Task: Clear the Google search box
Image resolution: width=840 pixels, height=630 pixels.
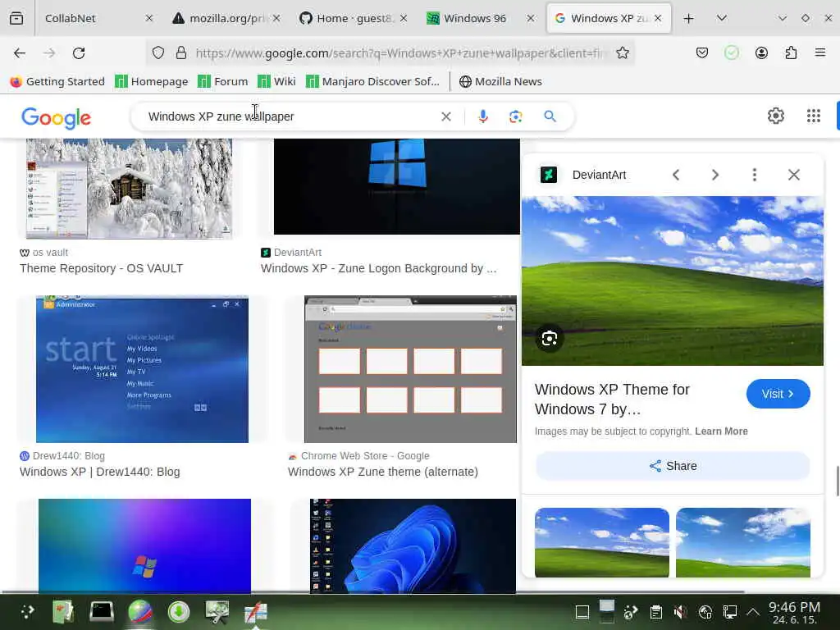Action: click(x=445, y=116)
